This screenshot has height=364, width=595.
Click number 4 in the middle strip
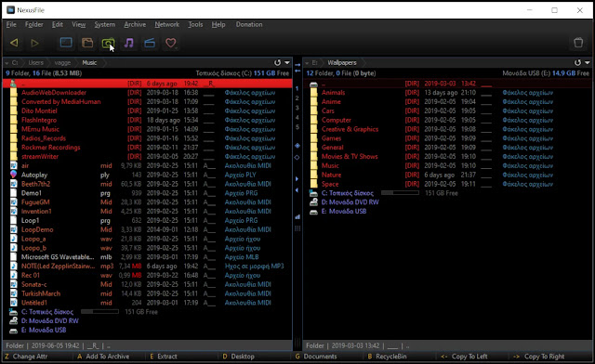click(297, 117)
